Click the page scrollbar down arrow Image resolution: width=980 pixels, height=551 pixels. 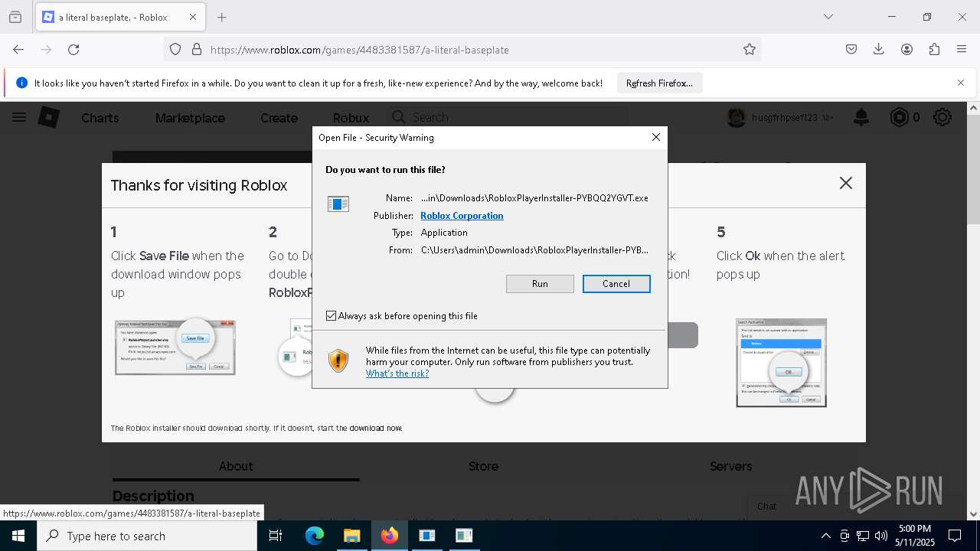tap(974, 514)
